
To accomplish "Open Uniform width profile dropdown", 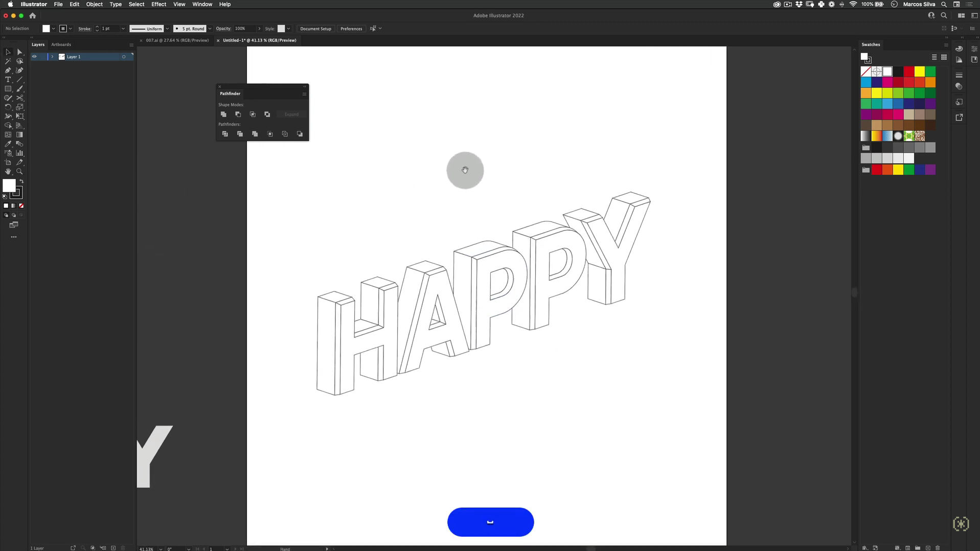I will [167, 29].
